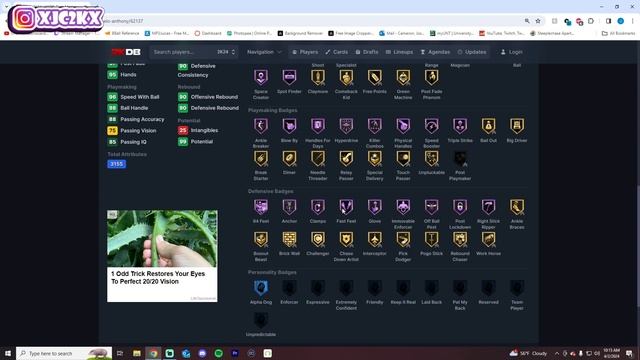
Task: Click the Post Lockdown badge
Action: (460, 207)
